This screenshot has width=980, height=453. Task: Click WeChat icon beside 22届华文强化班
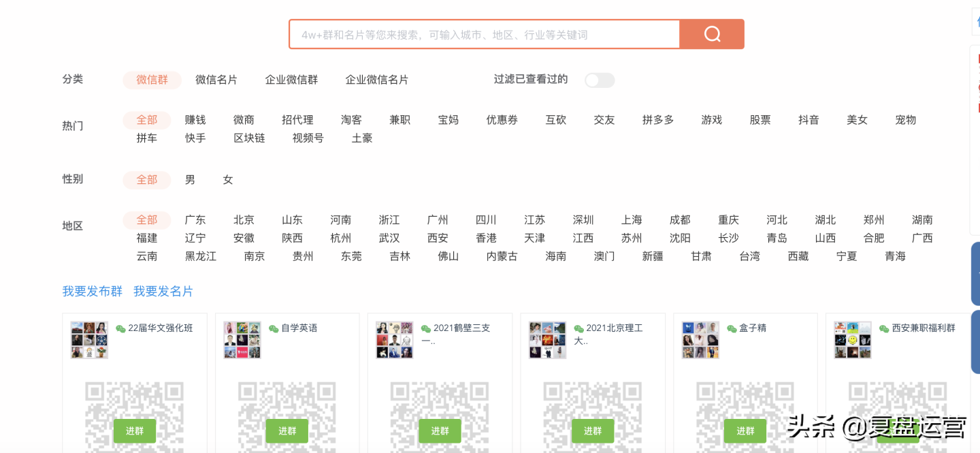(x=120, y=328)
